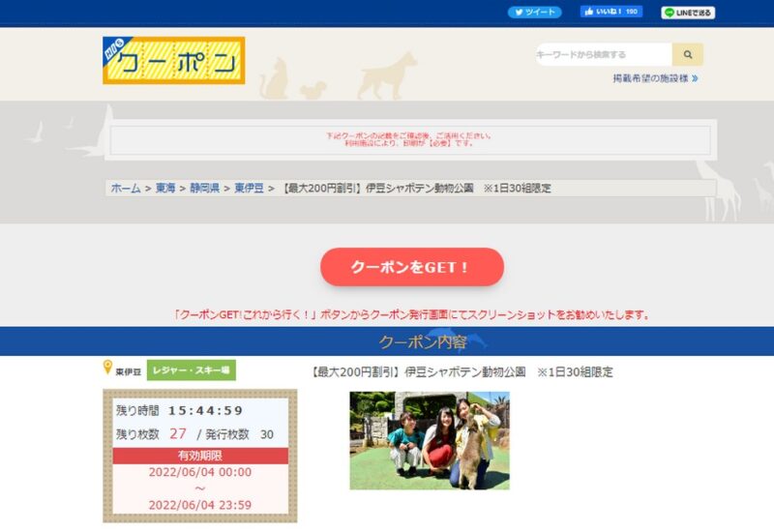Click the 残り時間 countdown timer
Screen dimensions: 774x532
(x=205, y=411)
